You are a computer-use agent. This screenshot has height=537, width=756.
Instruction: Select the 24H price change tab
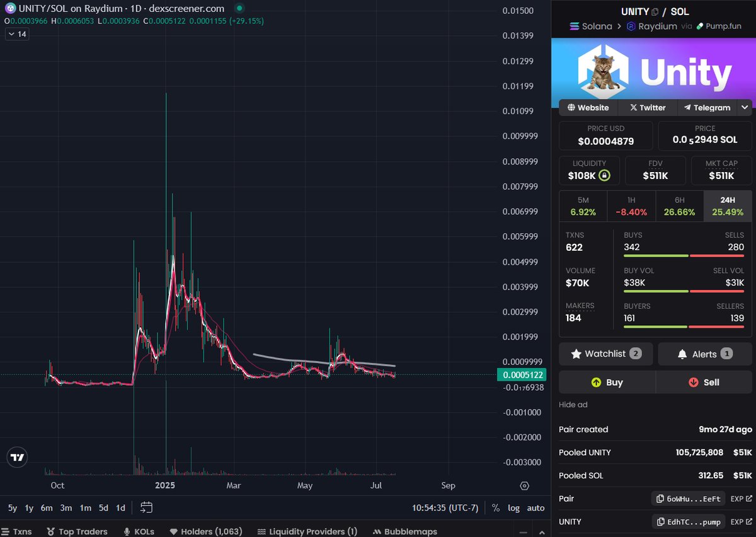(x=728, y=206)
